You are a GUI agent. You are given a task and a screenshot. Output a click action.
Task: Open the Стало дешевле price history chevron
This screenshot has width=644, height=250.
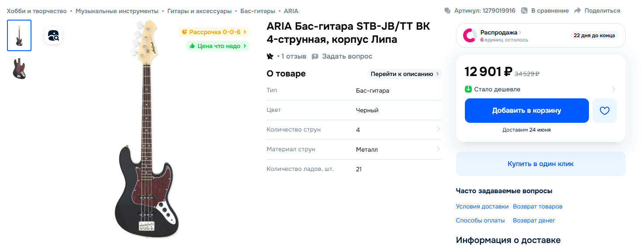[613, 89]
